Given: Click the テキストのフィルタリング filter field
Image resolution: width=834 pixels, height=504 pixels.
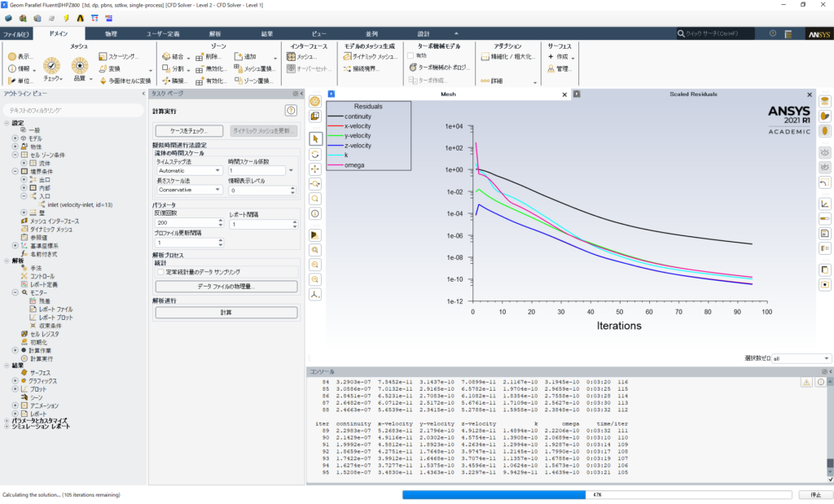Looking at the screenshot, I should (73, 110).
